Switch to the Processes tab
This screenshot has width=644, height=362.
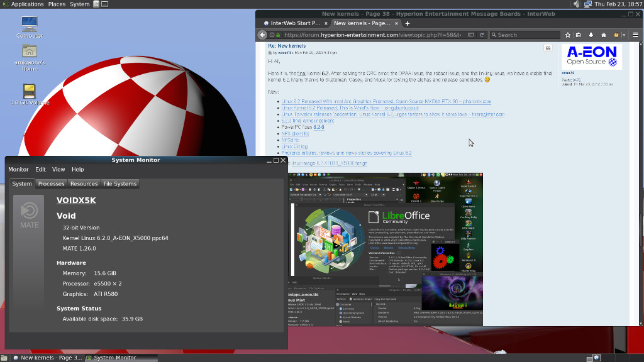tap(52, 184)
